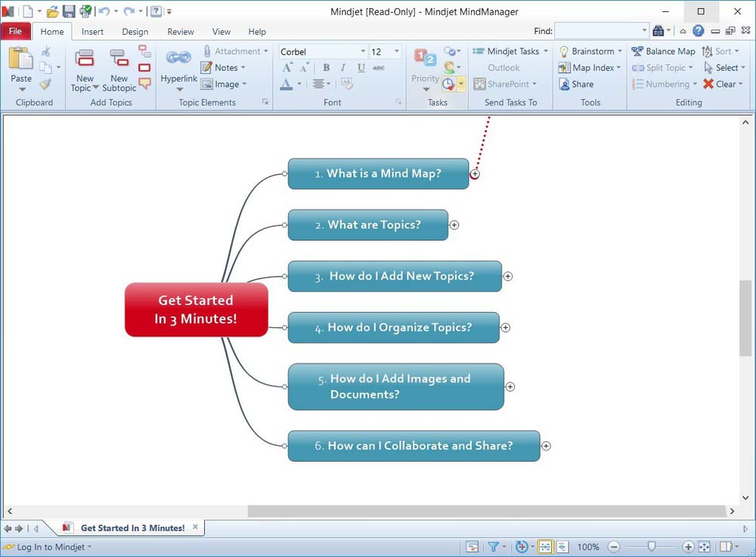Open the Insert ribbon tab

pyautogui.click(x=93, y=32)
